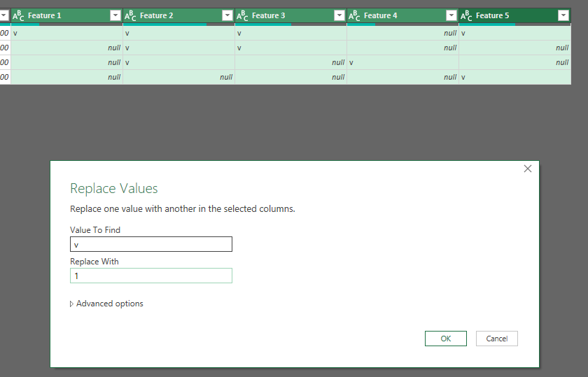This screenshot has width=588, height=377.
Task: Click the Feature 4 data type icon
Action: (354, 16)
